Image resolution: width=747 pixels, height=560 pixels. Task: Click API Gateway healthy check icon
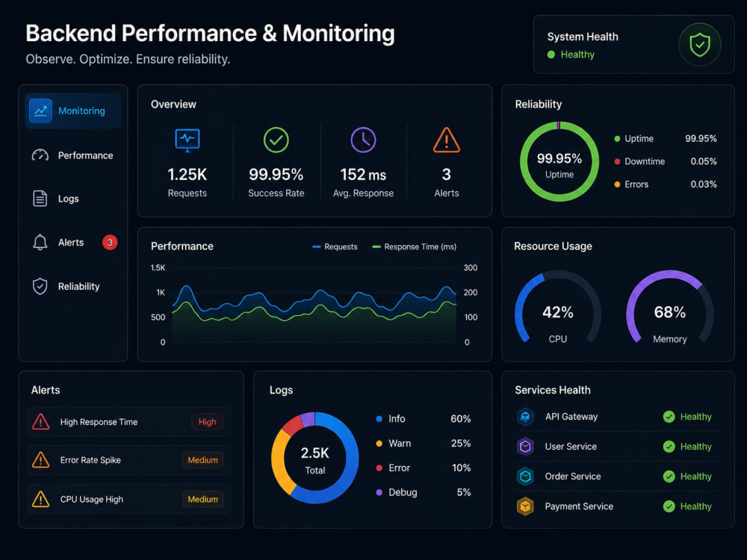click(x=669, y=417)
